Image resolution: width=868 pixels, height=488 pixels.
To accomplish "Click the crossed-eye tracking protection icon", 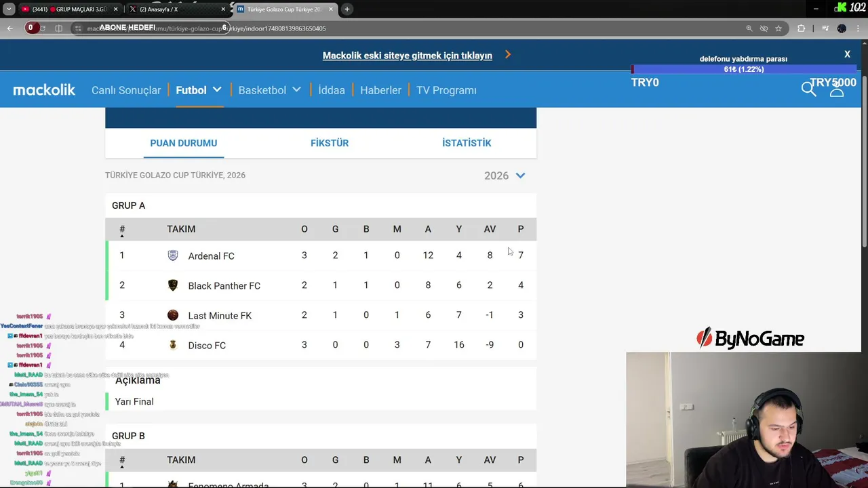I will click(x=764, y=28).
